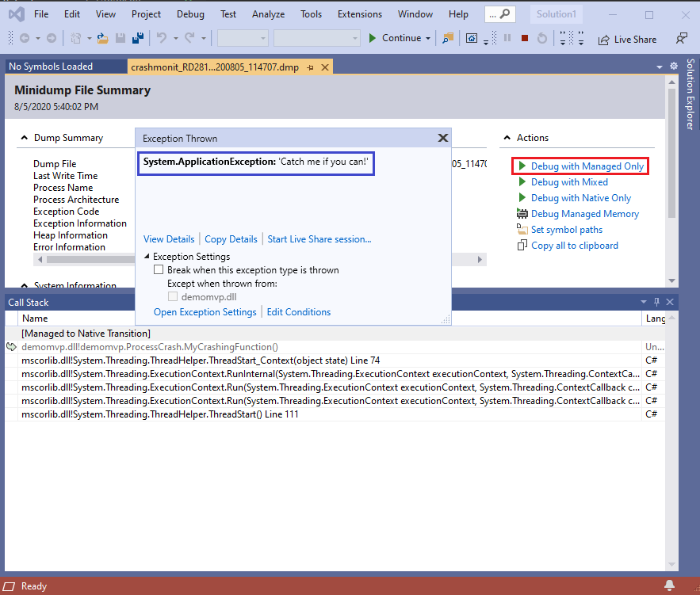
Task: Click the Undo toolbar icon
Action: [163, 37]
